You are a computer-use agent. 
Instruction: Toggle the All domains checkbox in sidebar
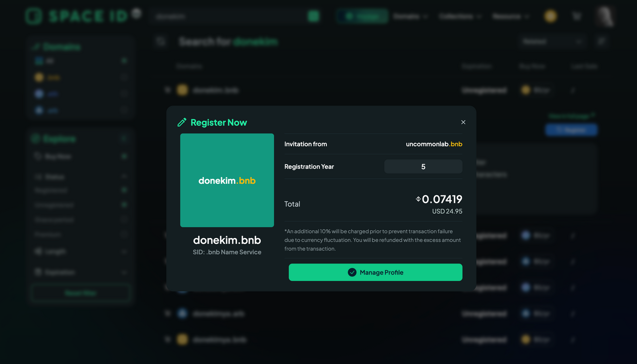tap(124, 61)
